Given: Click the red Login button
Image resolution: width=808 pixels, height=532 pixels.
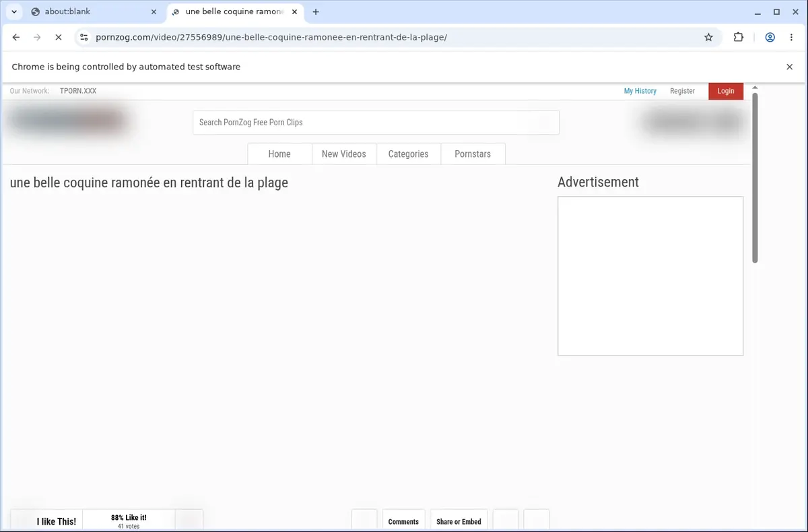Looking at the screenshot, I should pyautogui.click(x=726, y=91).
